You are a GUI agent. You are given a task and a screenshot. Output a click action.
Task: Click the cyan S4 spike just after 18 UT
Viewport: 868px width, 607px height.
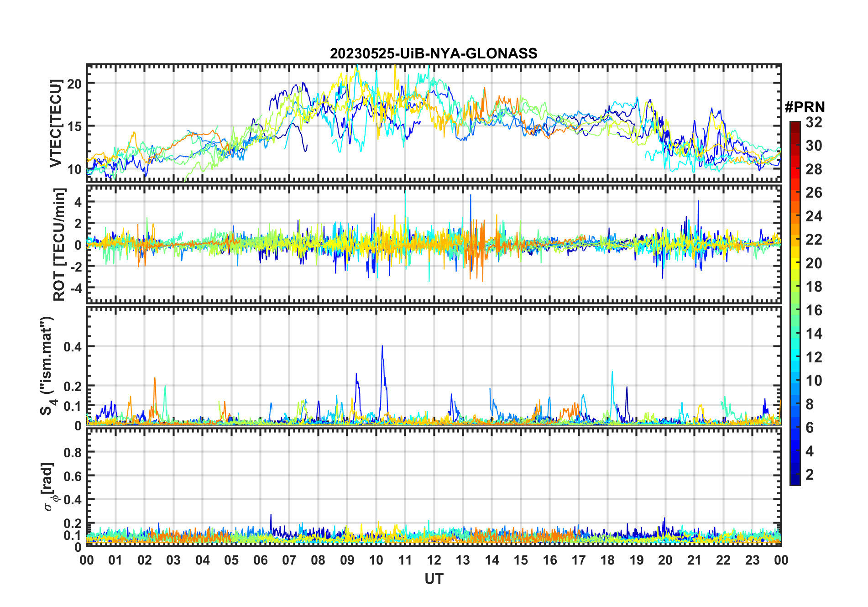coord(612,373)
